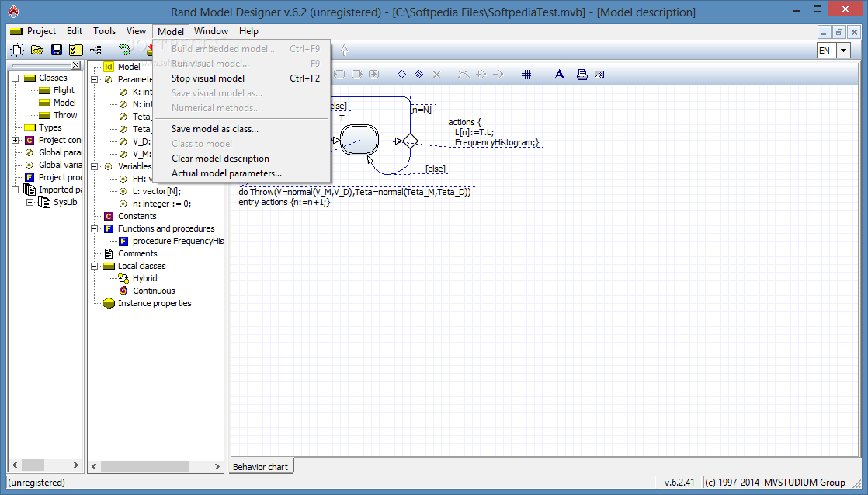Select the single diamond branching tool

point(402,75)
